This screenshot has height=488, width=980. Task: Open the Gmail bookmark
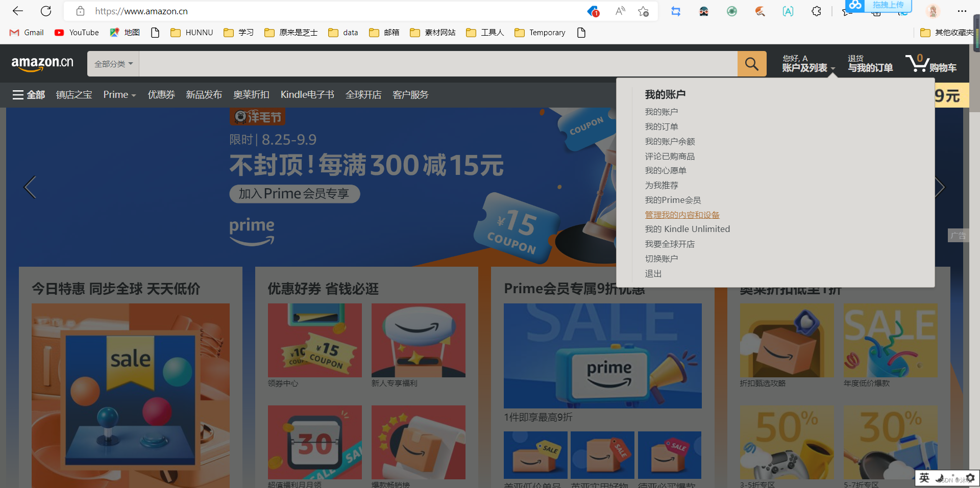coord(27,33)
